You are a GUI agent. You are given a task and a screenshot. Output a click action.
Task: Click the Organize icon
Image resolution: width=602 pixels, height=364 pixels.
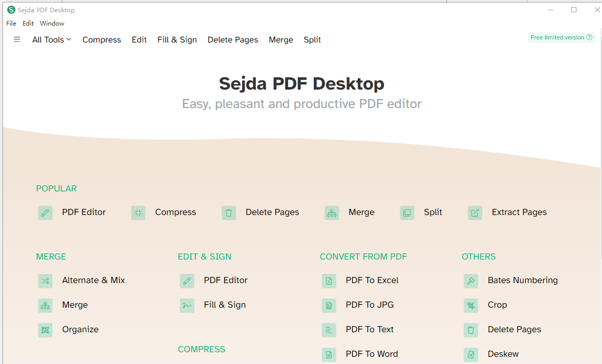[x=45, y=330]
